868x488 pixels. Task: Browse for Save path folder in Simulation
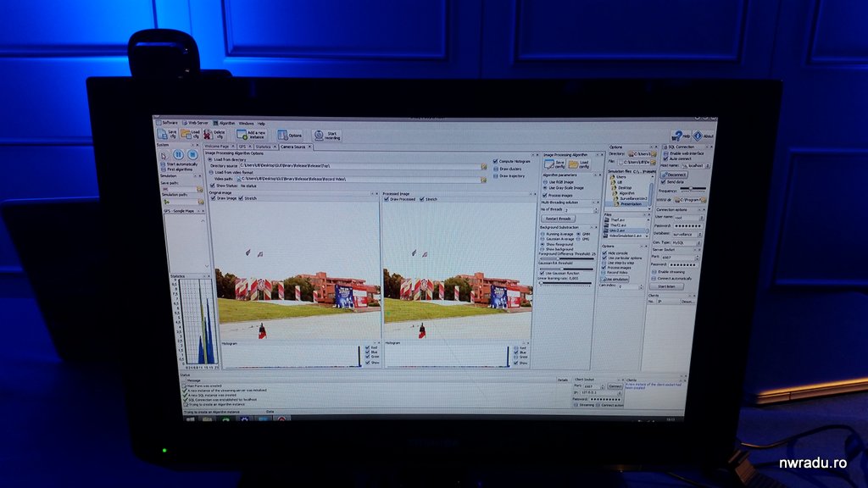pyautogui.click(x=199, y=189)
